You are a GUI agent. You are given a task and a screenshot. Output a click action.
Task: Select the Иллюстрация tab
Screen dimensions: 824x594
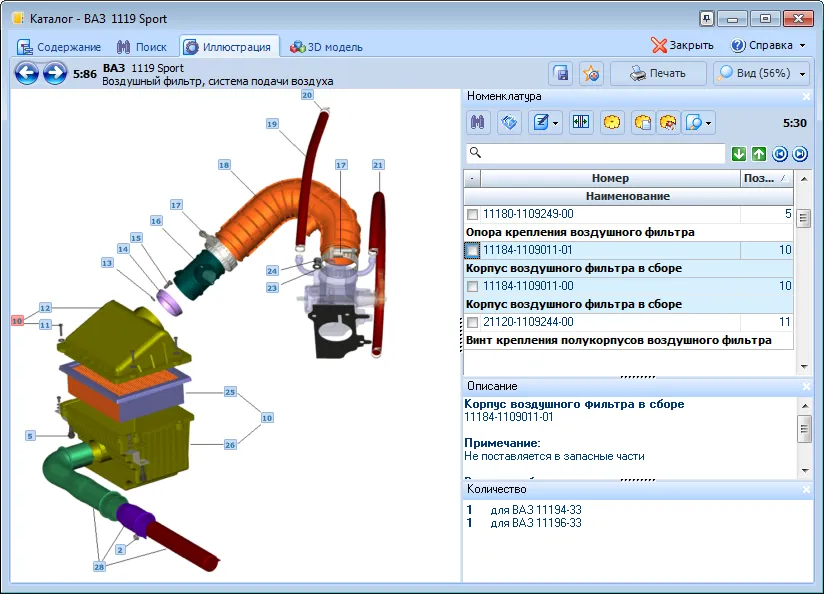[x=229, y=47]
